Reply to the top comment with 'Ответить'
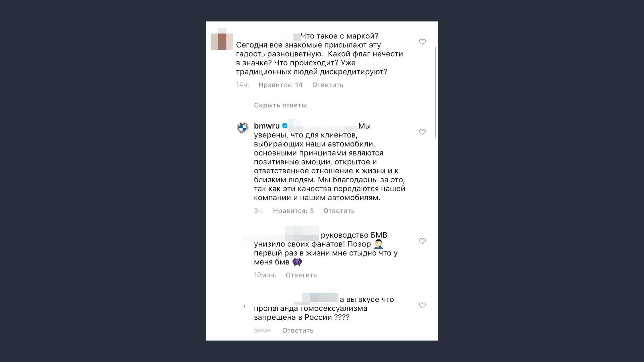Viewport: 644px width, 362px height. (328, 85)
